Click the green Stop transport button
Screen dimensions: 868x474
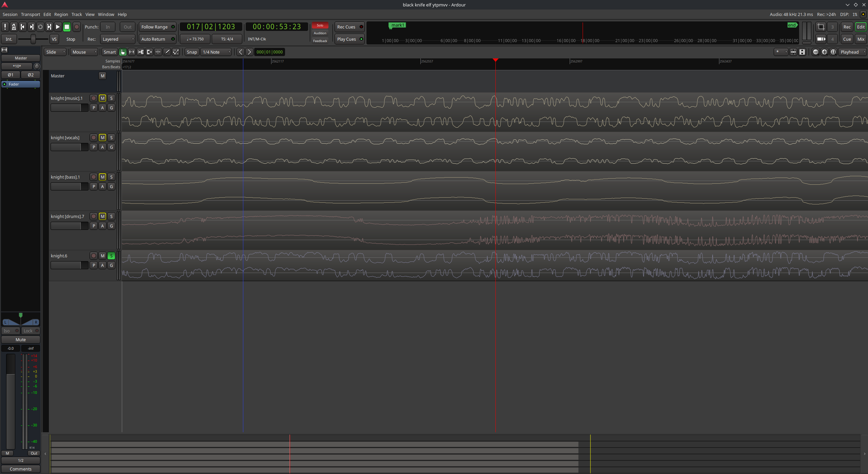click(67, 27)
